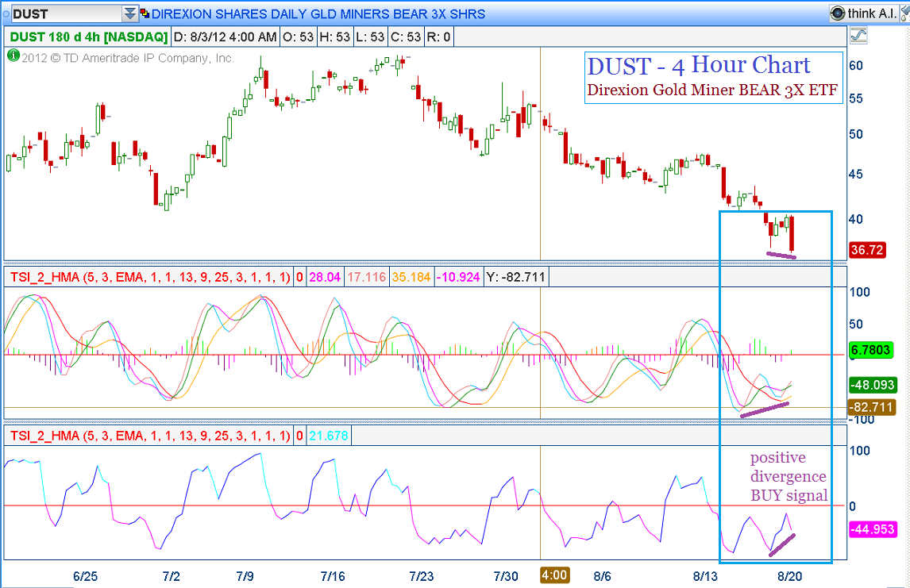Screen dimensions: 910x588
Task: Click the magenta -44.953 value bubble
Action: [873, 528]
